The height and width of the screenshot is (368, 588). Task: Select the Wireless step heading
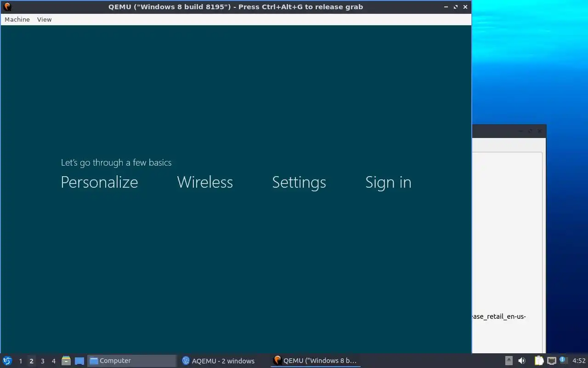[x=205, y=182]
